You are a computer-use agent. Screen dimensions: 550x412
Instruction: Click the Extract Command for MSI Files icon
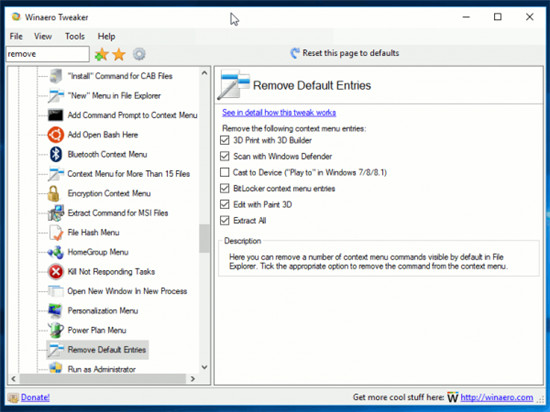(x=56, y=213)
